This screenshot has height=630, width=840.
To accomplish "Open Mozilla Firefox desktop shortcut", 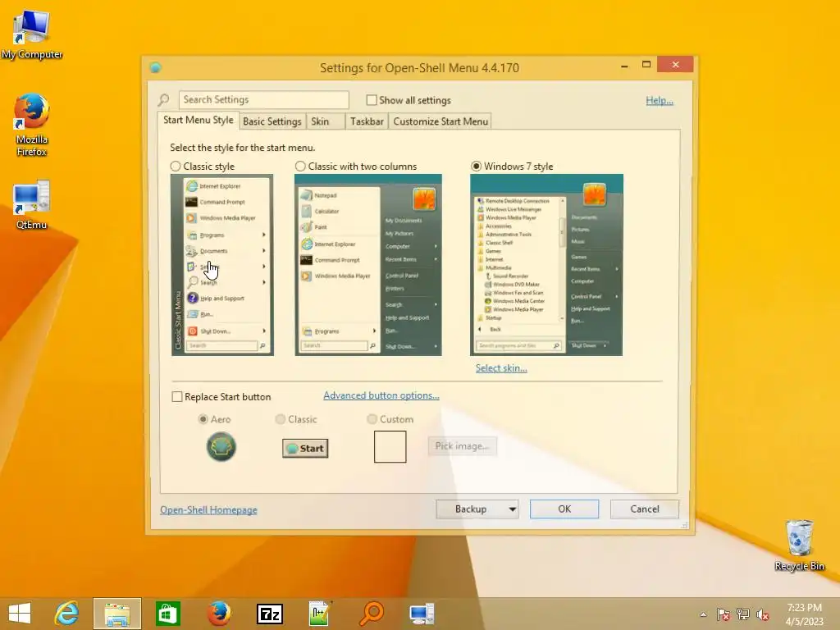I will (32, 125).
